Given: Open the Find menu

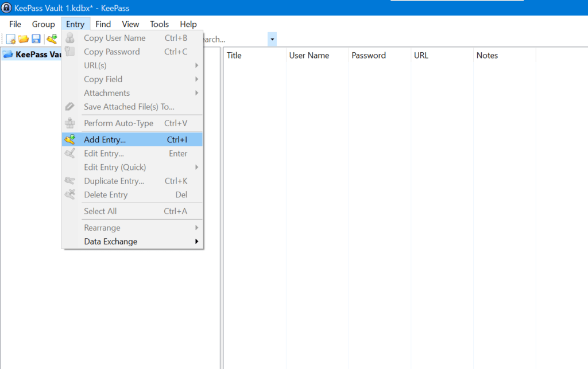Looking at the screenshot, I should 103,24.
